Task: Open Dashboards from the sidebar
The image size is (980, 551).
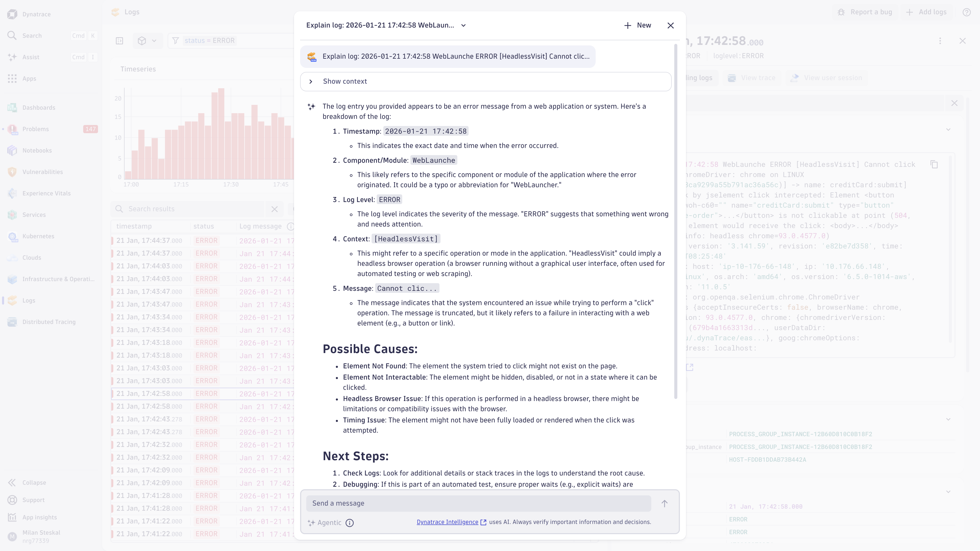Action: (x=39, y=108)
